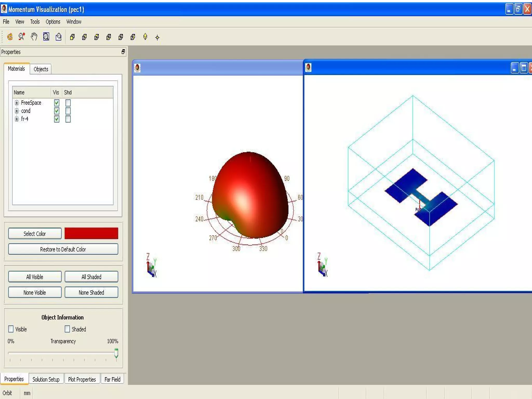Select the Pan hand tool
The image size is (532, 399).
pyautogui.click(x=34, y=37)
